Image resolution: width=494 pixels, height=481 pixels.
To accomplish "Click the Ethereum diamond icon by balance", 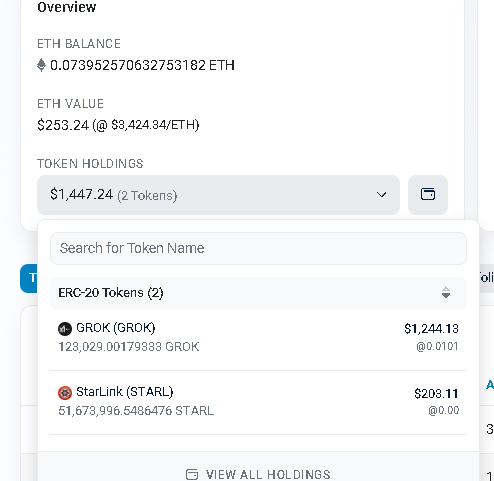I will tap(41, 65).
